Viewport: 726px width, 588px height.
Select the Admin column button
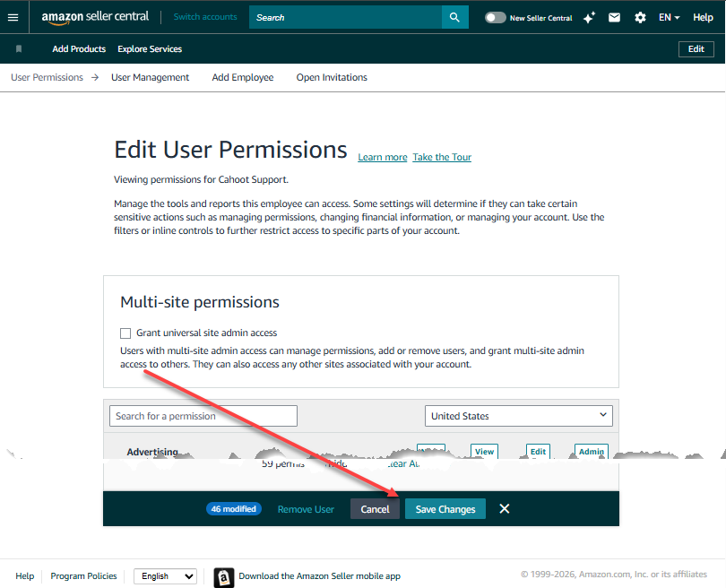pos(592,452)
